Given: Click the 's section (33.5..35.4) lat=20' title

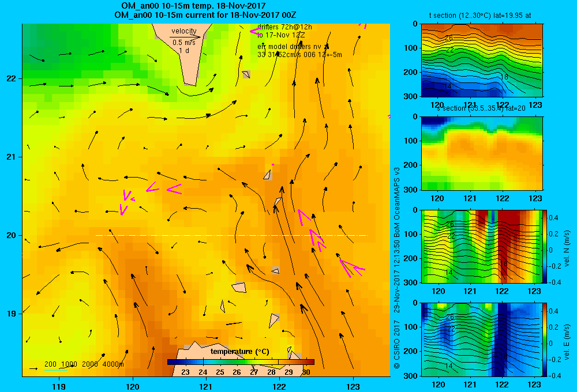Looking at the screenshot, I should tap(482, 108).
